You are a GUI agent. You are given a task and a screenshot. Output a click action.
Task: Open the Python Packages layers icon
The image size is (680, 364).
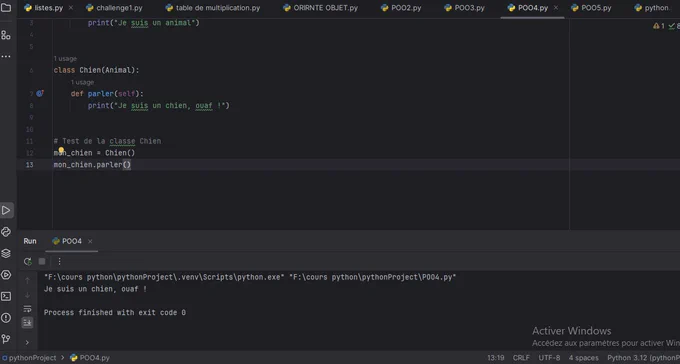(x=6, y=253)
